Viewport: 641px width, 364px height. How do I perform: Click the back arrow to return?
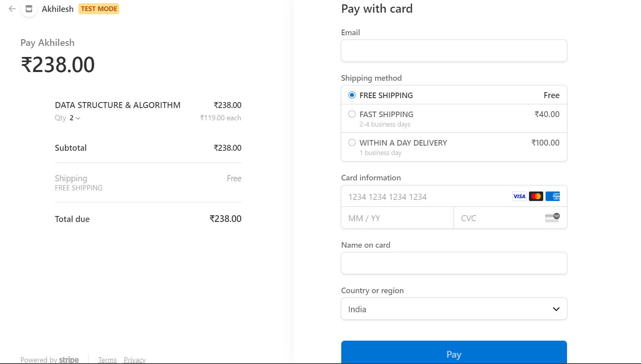tap(12, 9)
